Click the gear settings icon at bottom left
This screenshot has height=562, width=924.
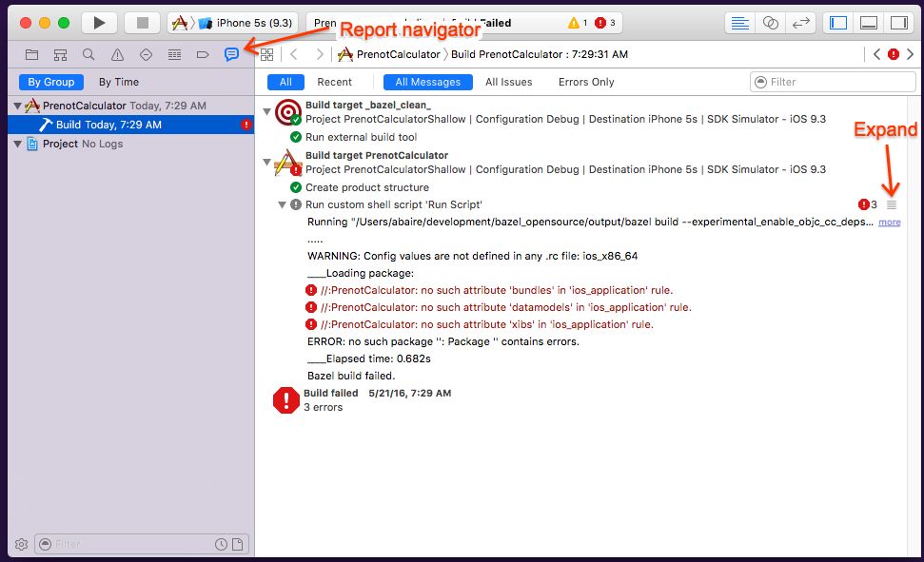[21, 544]
